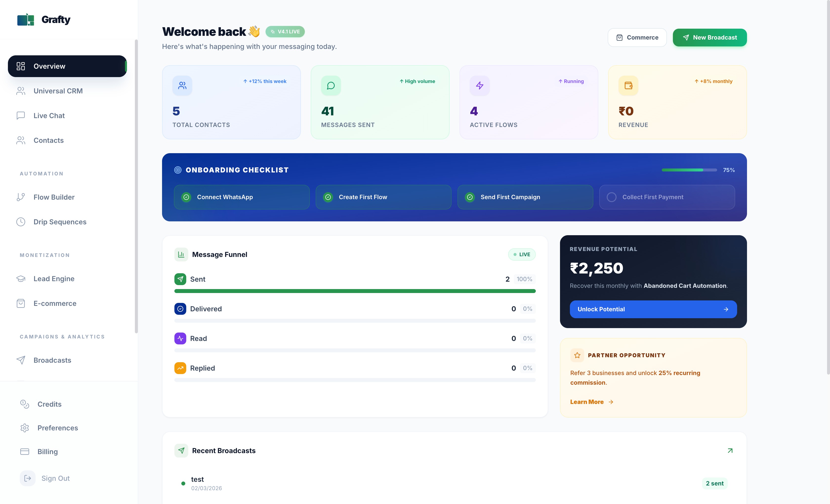Open Universal CRM in the sidebar
This screenshot has width=830, height=504.
tap(58, 91)
